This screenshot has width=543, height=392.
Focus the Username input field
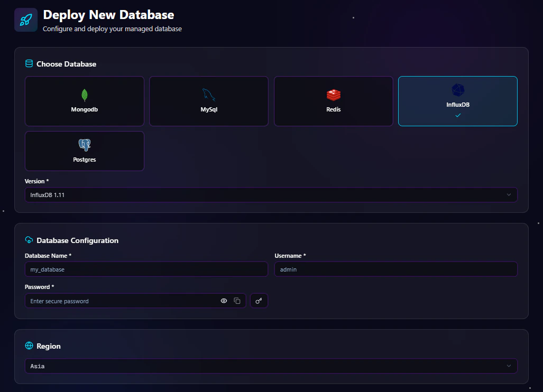(x=396, y=269)
